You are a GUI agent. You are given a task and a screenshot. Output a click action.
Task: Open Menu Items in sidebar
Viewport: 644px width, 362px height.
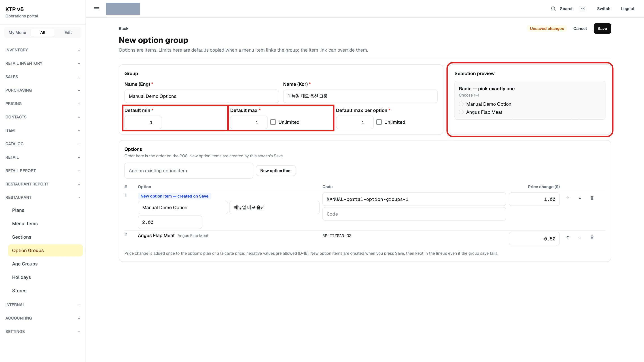[25, 224]
